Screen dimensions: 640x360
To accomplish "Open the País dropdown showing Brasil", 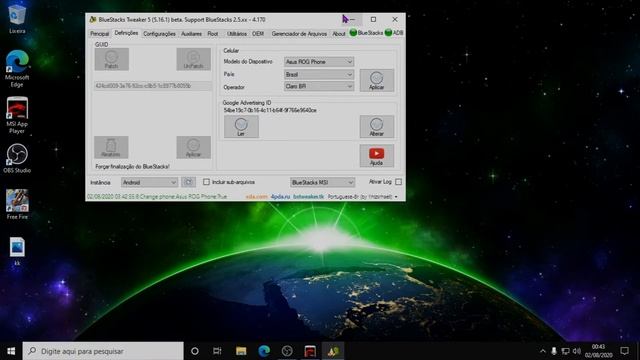I will click(x=319, y=74).
